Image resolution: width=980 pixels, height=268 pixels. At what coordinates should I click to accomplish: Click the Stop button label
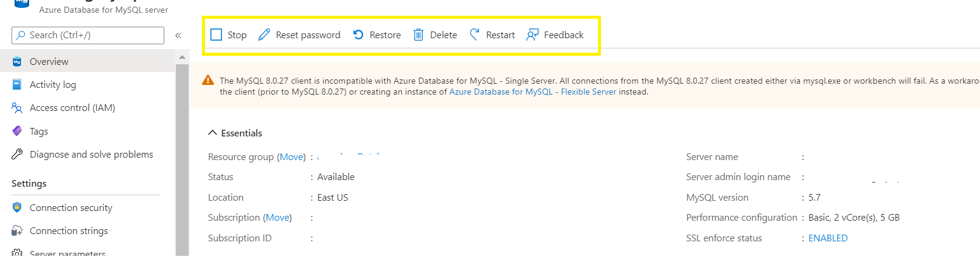click(x=237, y=35)
